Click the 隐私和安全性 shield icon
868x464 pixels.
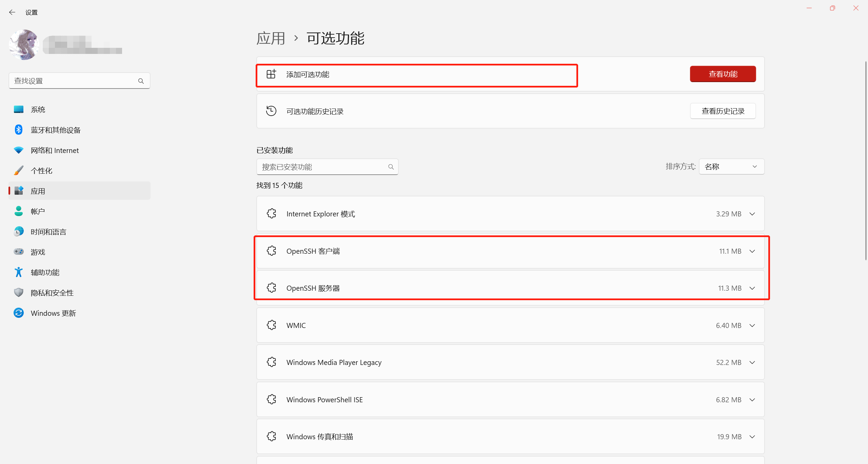pos(19,292)
